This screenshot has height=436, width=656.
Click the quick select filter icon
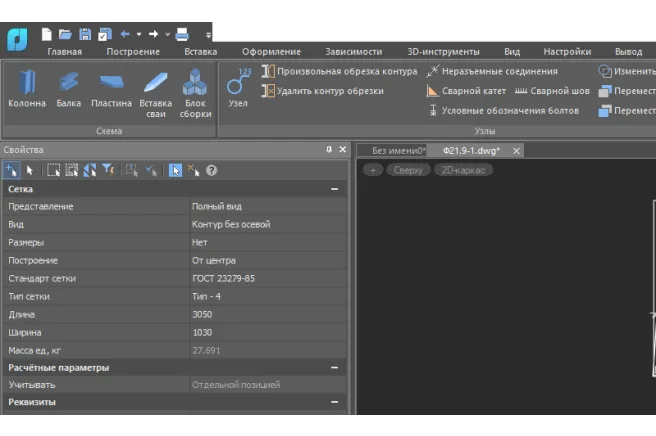[x=108, y=170]
